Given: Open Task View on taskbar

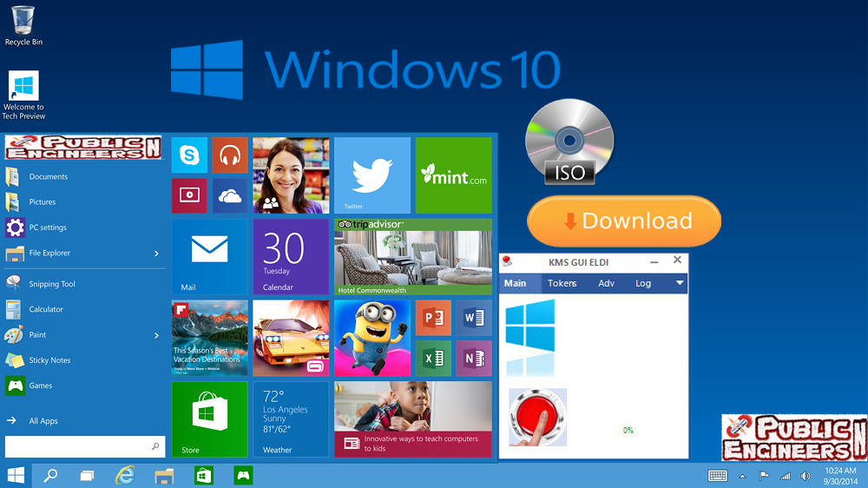Looking at the screenshot, I should [x=87, y=475].
